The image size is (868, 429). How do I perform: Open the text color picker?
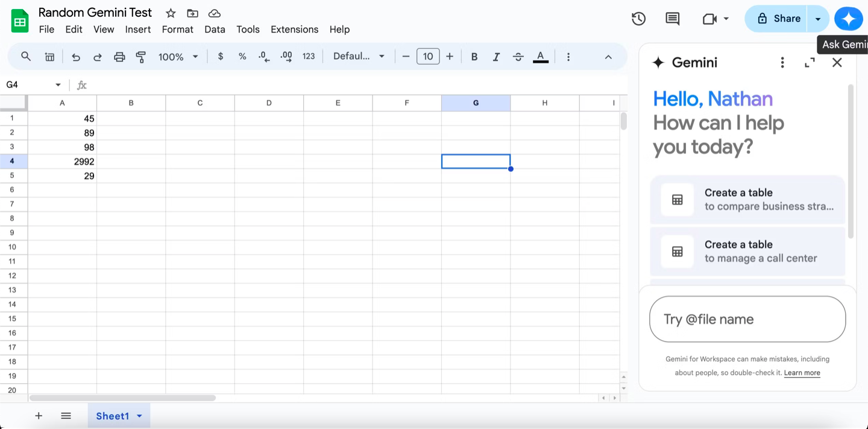(541, 57)
